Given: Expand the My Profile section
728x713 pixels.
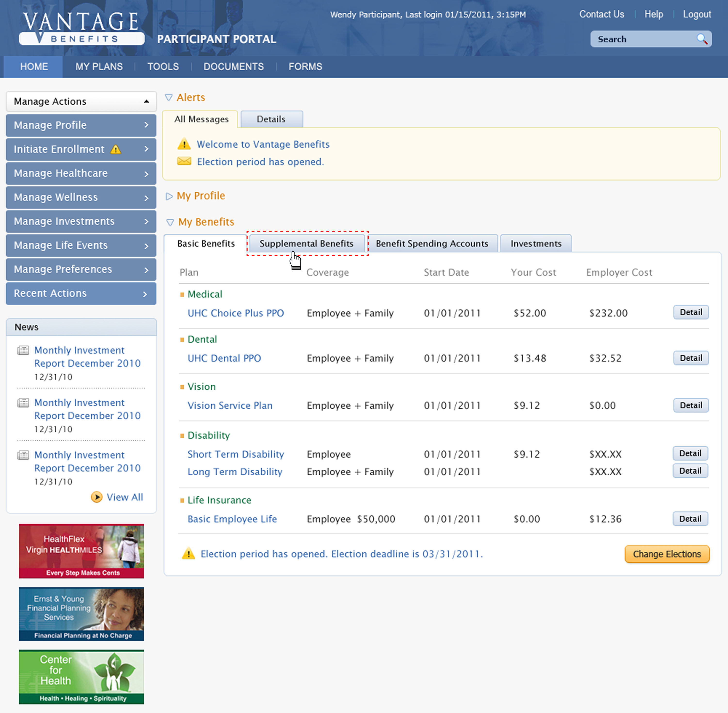Looking at the screenshot, I should coord(169,196).
